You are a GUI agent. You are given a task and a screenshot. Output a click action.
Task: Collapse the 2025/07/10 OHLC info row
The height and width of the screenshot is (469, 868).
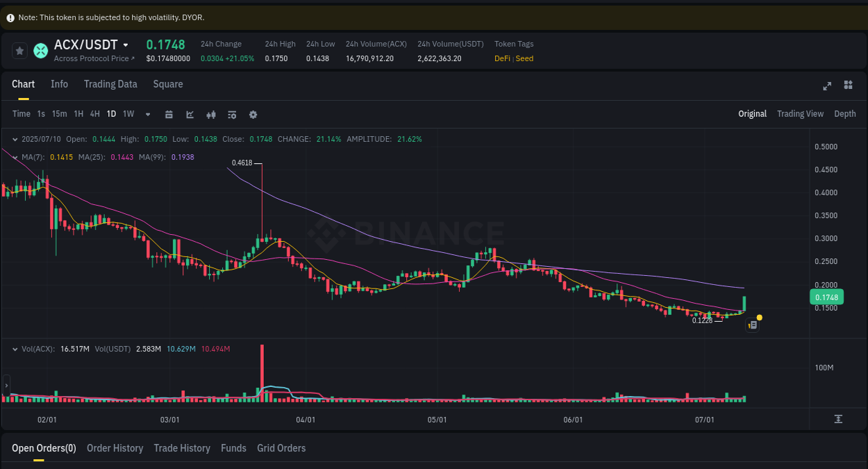15,139
